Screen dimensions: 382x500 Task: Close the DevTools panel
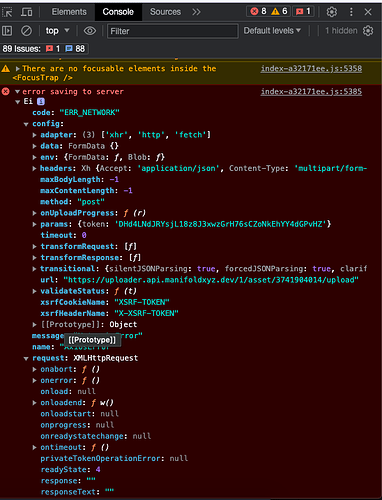tap(368, 12)
